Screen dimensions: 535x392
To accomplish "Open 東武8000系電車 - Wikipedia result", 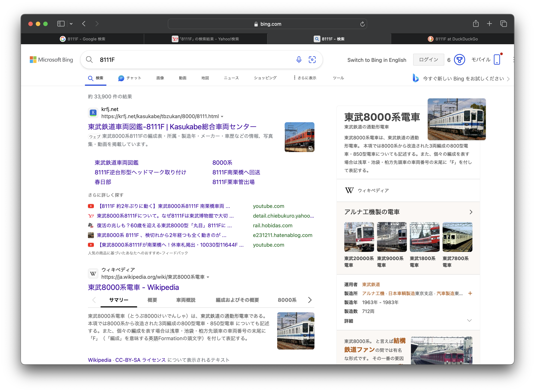I will (133, 287).
